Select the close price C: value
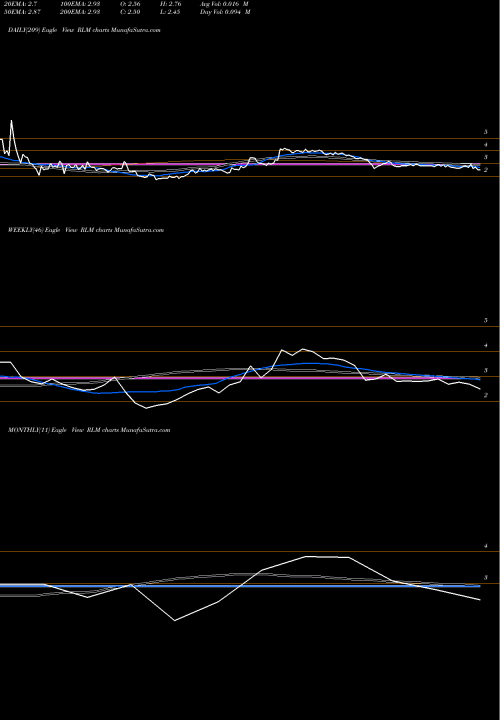The height and width of the screenshot is (720, 500). point(130,12)
